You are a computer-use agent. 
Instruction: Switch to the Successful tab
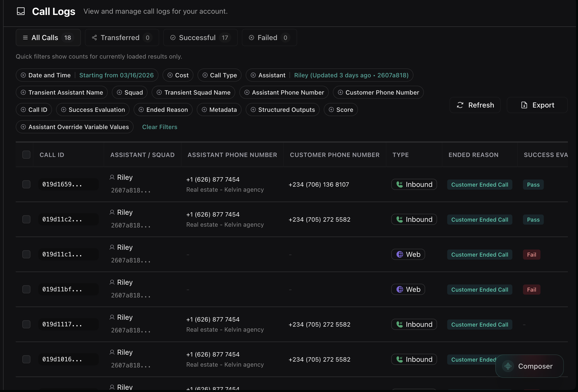[200, 38]
